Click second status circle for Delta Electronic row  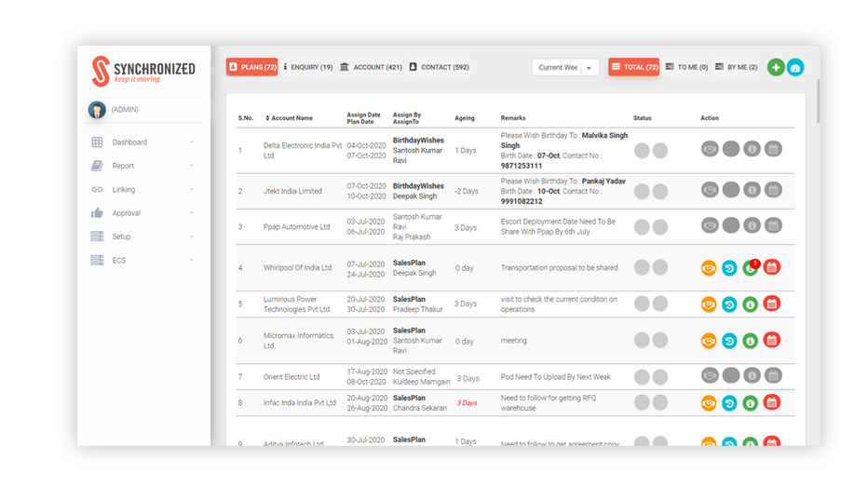point(660,151)
